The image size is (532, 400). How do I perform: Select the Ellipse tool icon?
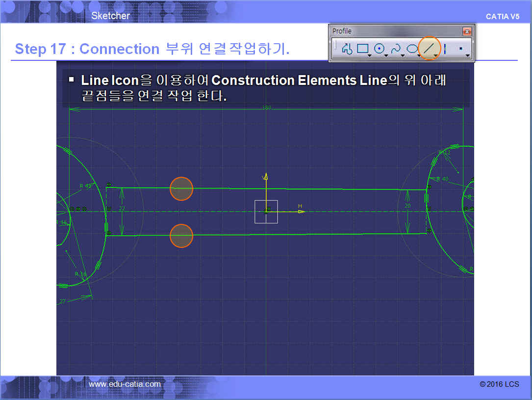click(412, 49)
